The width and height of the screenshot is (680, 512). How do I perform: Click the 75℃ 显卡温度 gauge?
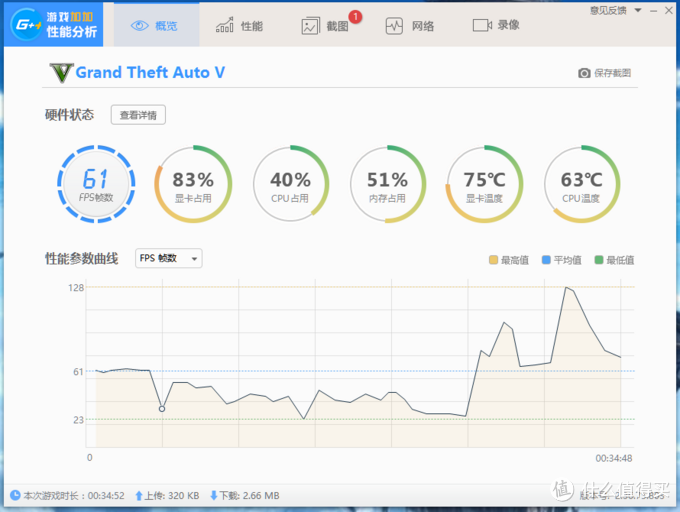[484, 184]
